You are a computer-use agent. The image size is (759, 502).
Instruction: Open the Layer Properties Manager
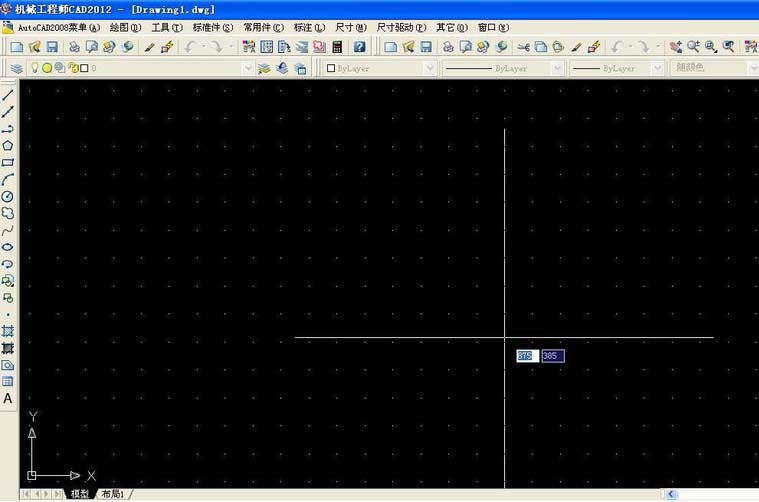[x=17, y=68]
